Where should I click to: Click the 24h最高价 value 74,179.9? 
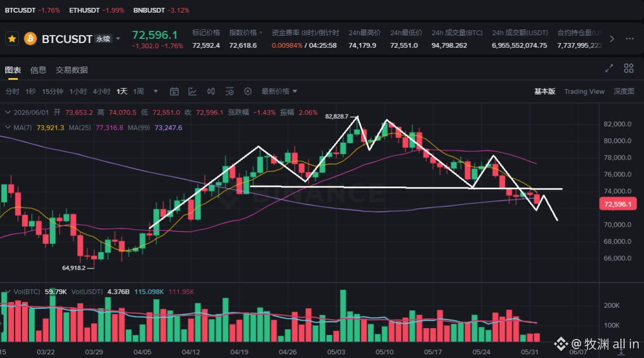tap(362, 46)
